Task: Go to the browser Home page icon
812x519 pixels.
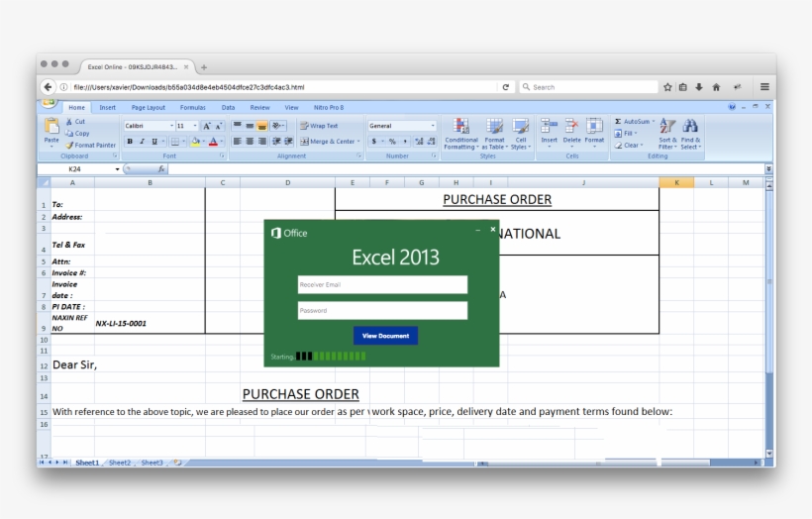Action: point(716,87)
